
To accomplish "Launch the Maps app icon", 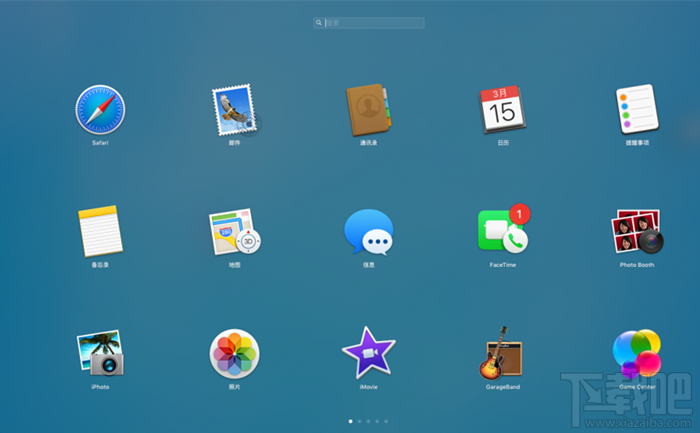I will [x=235, y=232].
